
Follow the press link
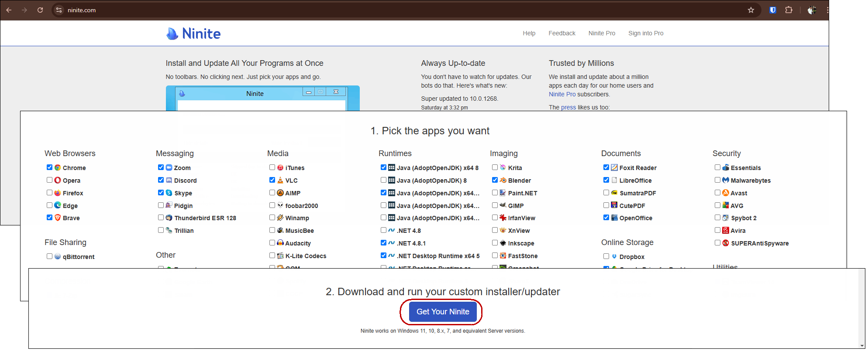point(568,107)
